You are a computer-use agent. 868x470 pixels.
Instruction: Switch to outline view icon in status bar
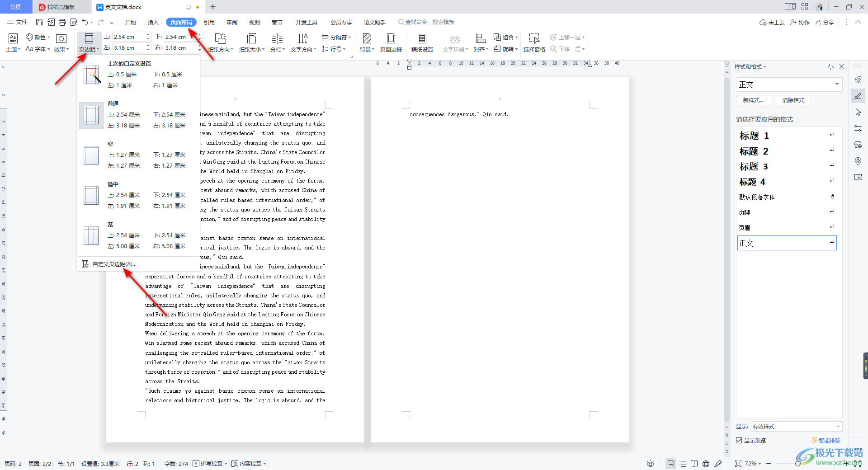[x=683, y=464]
